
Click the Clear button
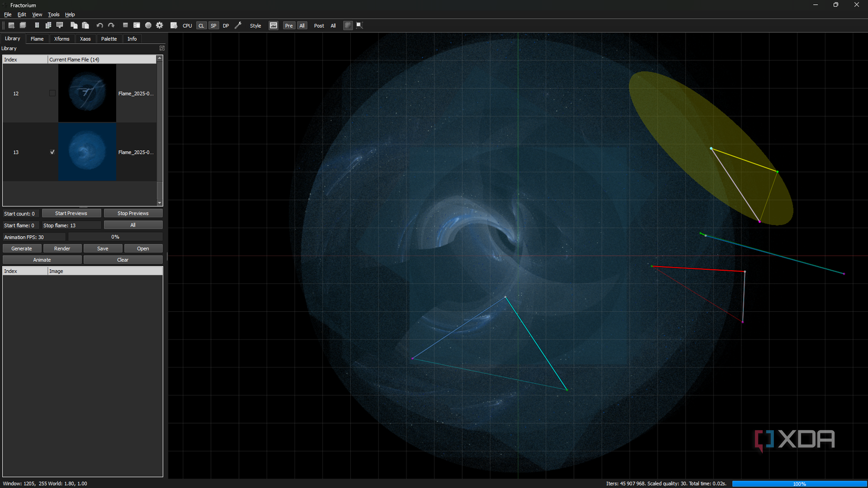point(123,260)
